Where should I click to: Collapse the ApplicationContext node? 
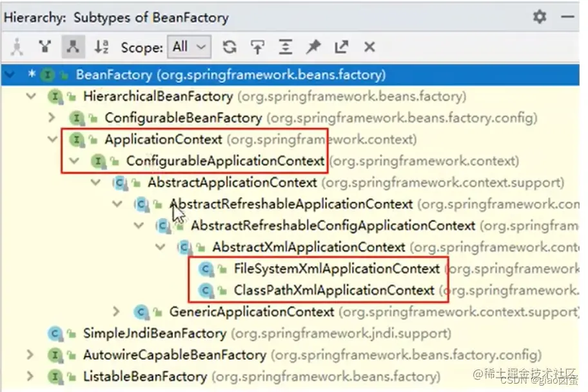[x=52, y=139]
